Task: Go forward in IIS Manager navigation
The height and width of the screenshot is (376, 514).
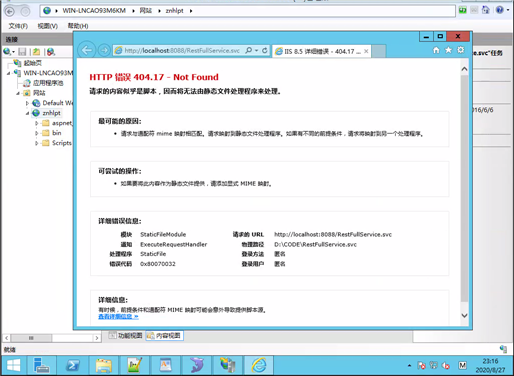Action: click(x=25, y=11)
